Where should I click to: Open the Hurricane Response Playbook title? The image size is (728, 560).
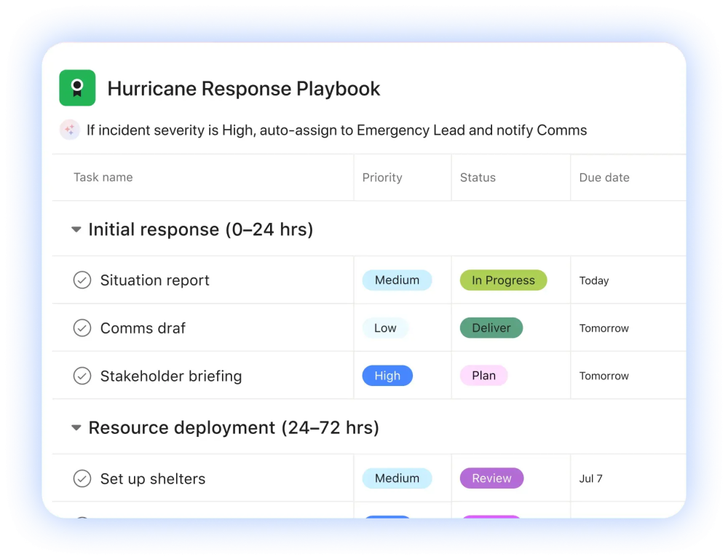pos(244,89)
